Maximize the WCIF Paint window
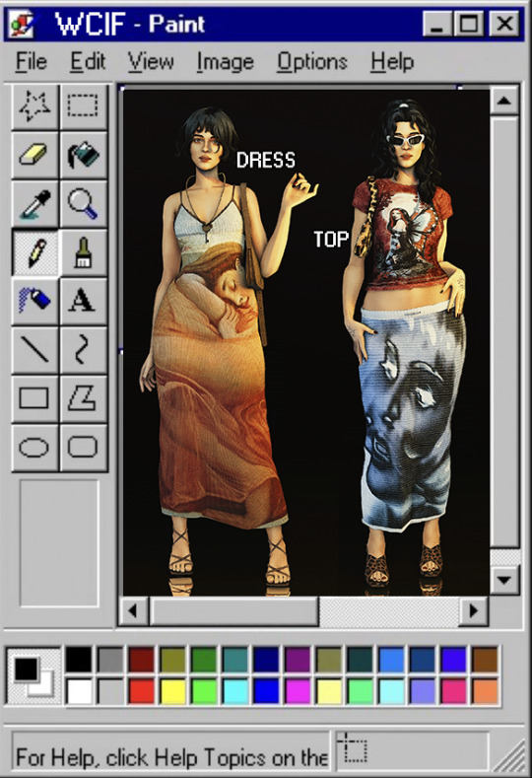 pyautogui.click(x=469, y=24)
